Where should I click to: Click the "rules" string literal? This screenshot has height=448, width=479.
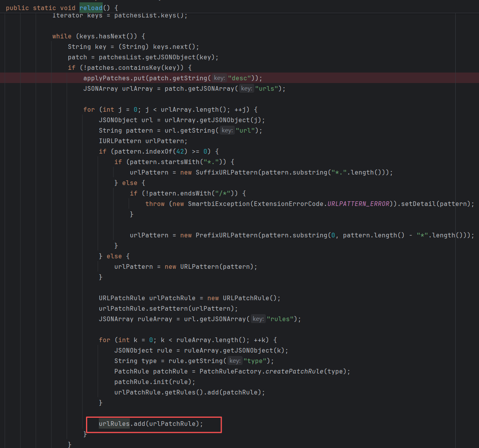pyautogui.click(x=280, y=319)
